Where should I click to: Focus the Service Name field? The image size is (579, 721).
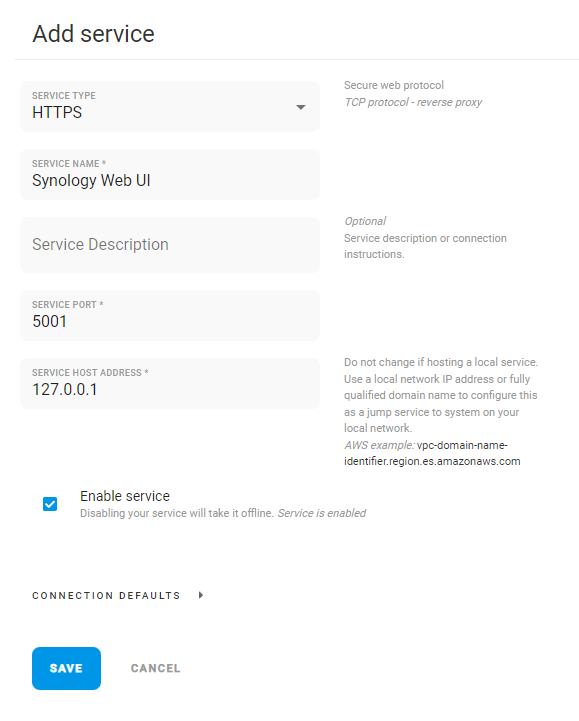pyautogui.click(x=170, y=174)
